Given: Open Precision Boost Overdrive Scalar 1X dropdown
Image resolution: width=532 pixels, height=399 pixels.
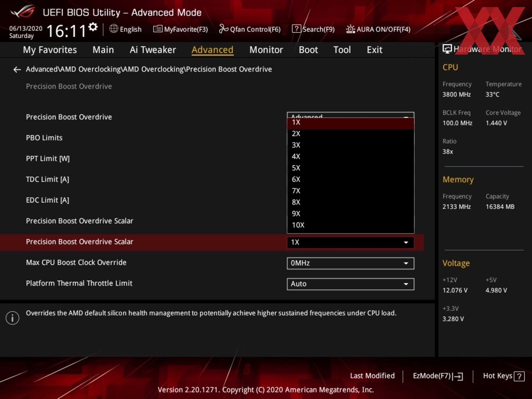Looking at the screenshot, I should (x=350, y=243).
